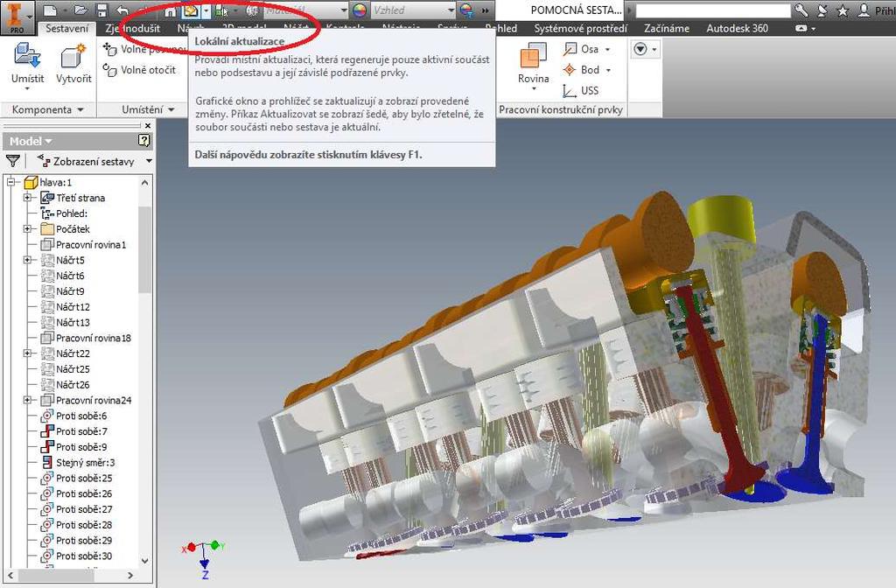Image resolution: width=896 pixels, height=588 pixels.
Task: Click the sign-in user icon
Action: (x=864, y=10)
